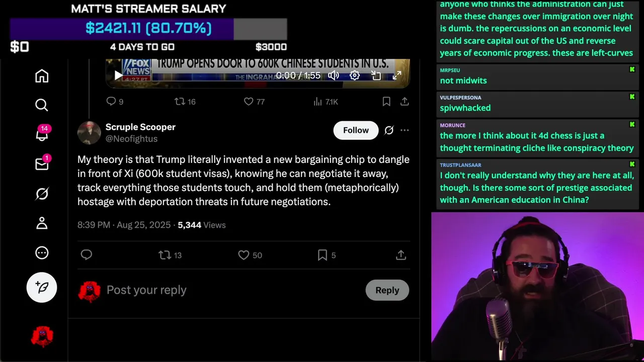Open the More circle menu in sidebar

coord(42,253)
